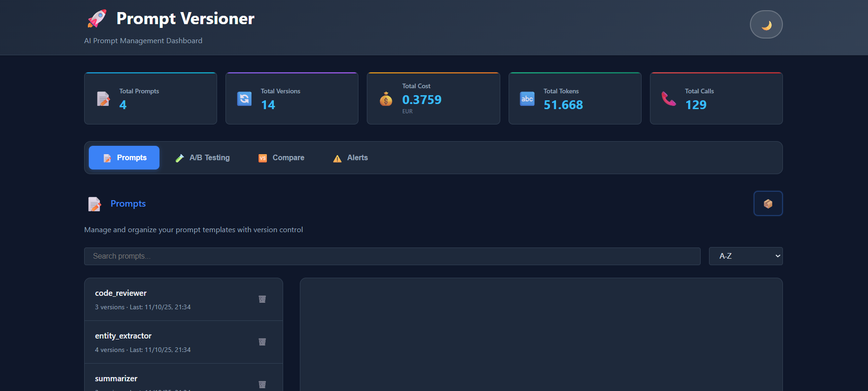This screenshot has height=391, width=868.
Task: Click the rocket logo icon
Action: (x=97, y=19)
